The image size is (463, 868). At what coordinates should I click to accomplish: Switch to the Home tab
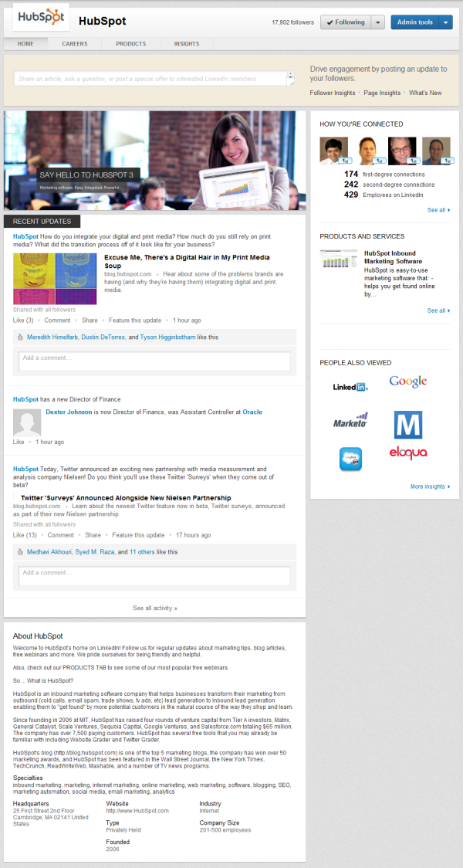point(25,44)
